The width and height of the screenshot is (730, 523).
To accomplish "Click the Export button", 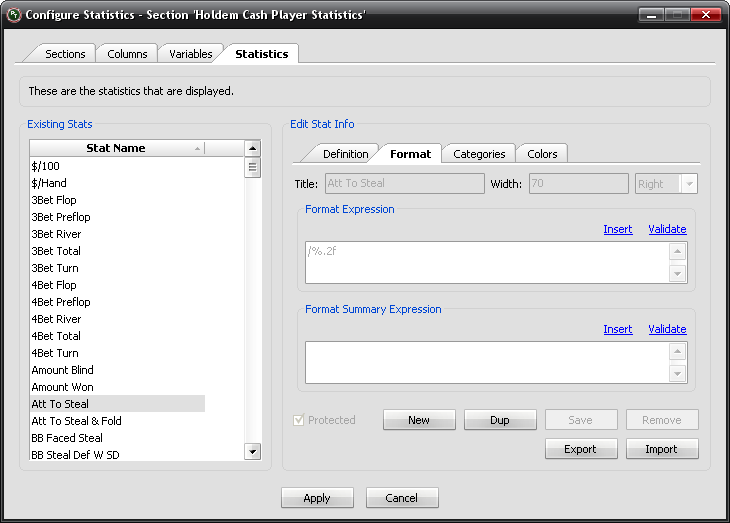I will [580, 449].
